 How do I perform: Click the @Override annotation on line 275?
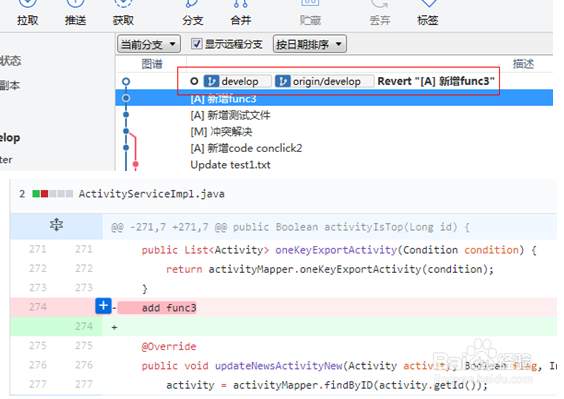pos(169,346)
